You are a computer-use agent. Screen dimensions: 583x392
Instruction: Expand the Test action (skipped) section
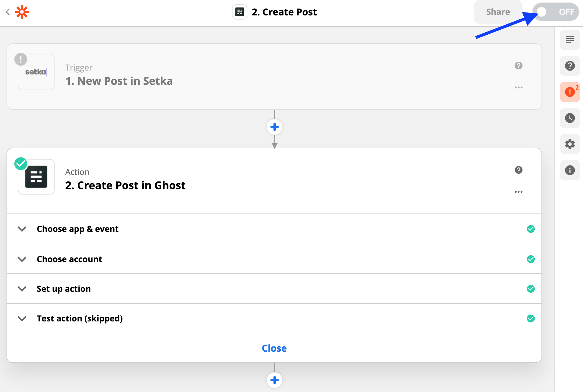click(x=79, y=318)
